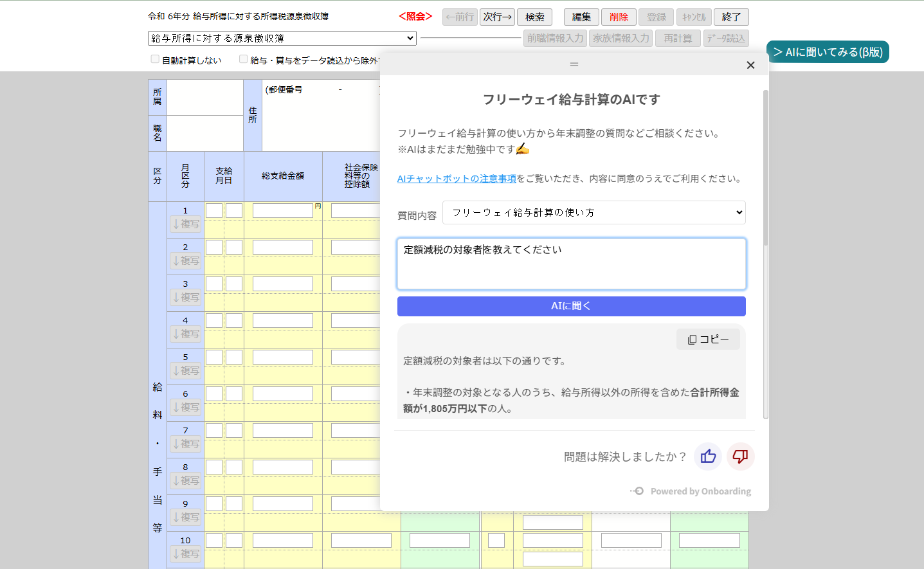Click 総支給金額 input for month 3
This screenshot has width=924, height=569.
coord(283,284)
